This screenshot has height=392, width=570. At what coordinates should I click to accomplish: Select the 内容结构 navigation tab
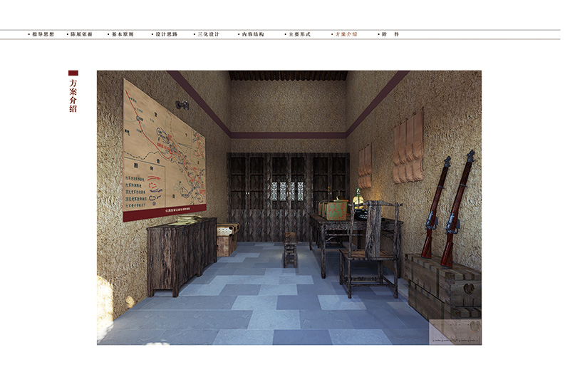(252, 34)
